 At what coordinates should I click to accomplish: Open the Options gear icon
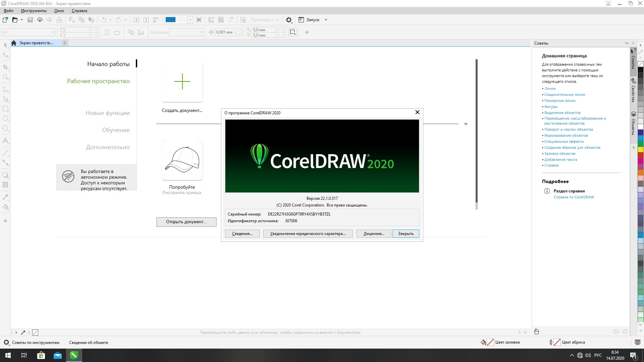point(289,20)
